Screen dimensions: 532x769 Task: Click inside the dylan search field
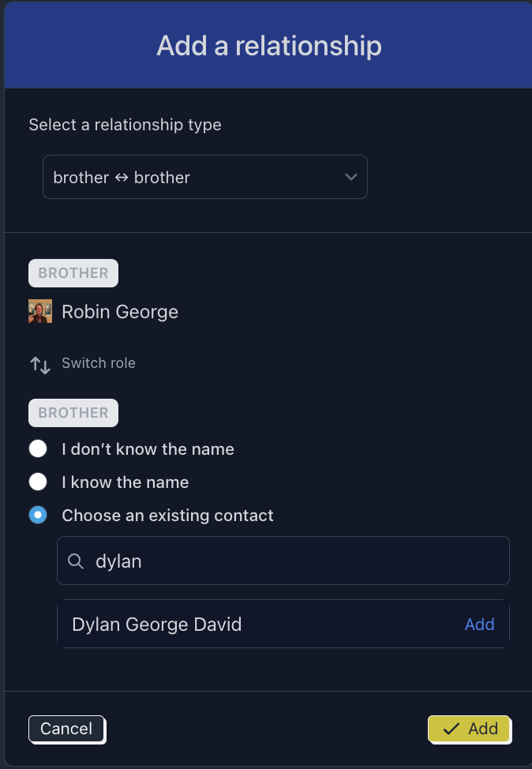pos(237,561)
